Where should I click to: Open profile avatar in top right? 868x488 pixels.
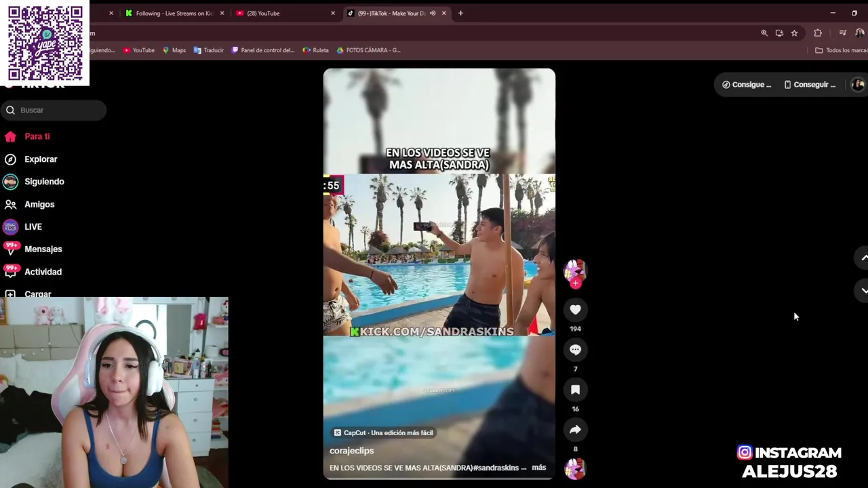point(858,85)
